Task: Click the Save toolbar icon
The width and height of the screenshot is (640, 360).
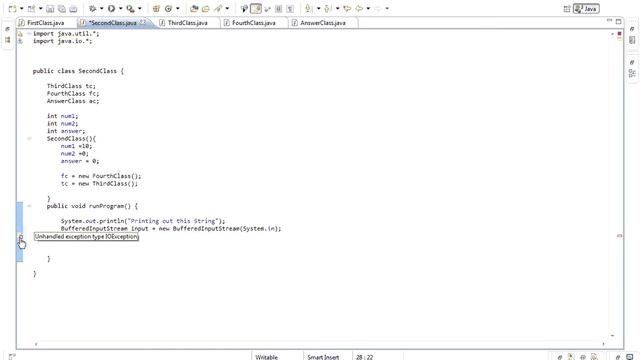Action: [50, 9]
